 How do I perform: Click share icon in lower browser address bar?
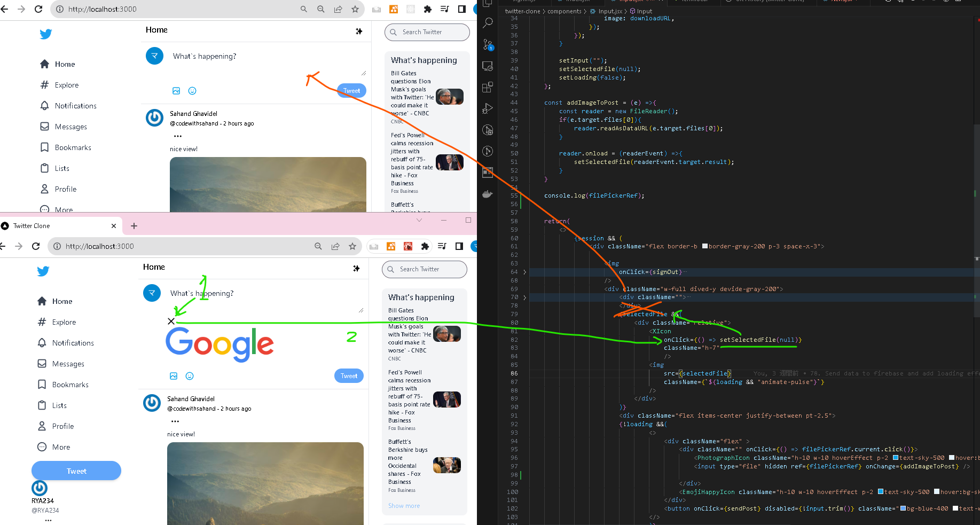[335, 246]
